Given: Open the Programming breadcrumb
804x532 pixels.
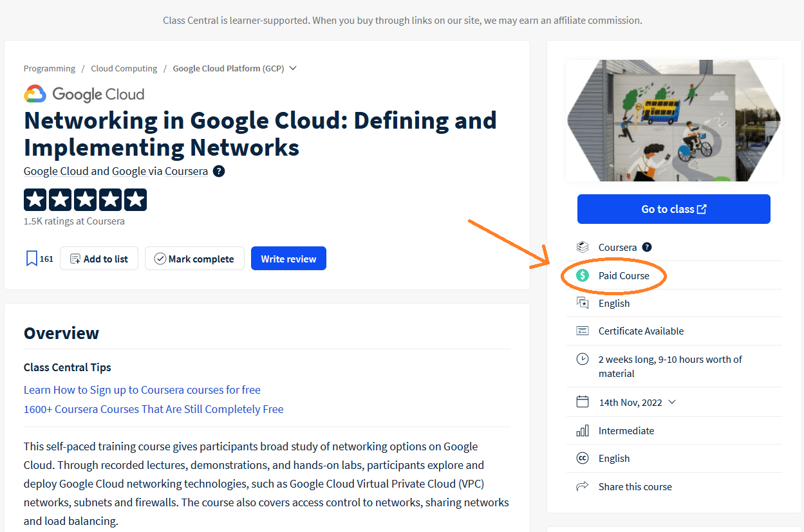Looking at the screenshot, I should tap(50, 68).
